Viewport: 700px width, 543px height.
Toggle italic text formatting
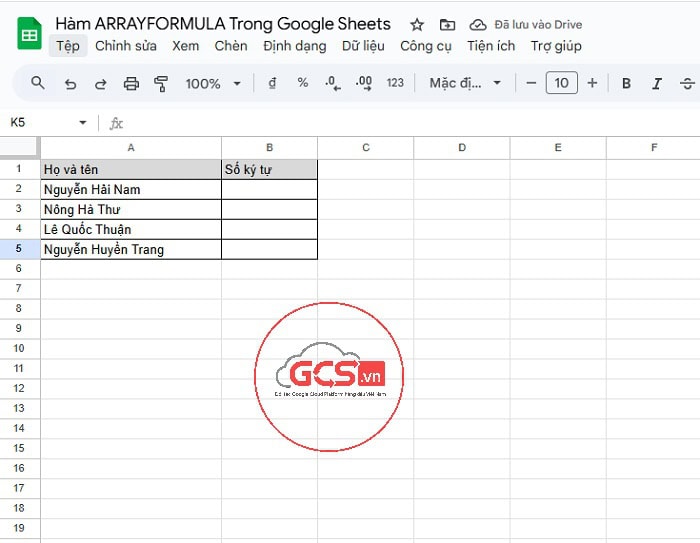click(657, 83)
